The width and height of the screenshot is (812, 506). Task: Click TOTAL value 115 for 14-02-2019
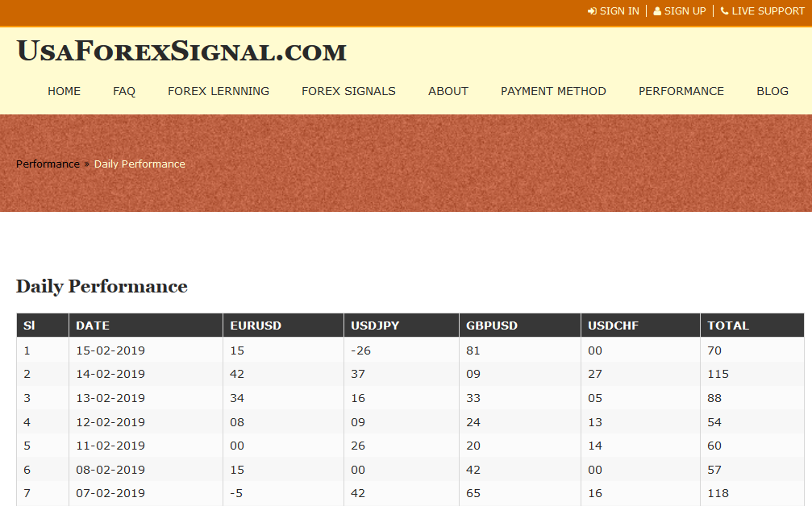pos(718,374)
